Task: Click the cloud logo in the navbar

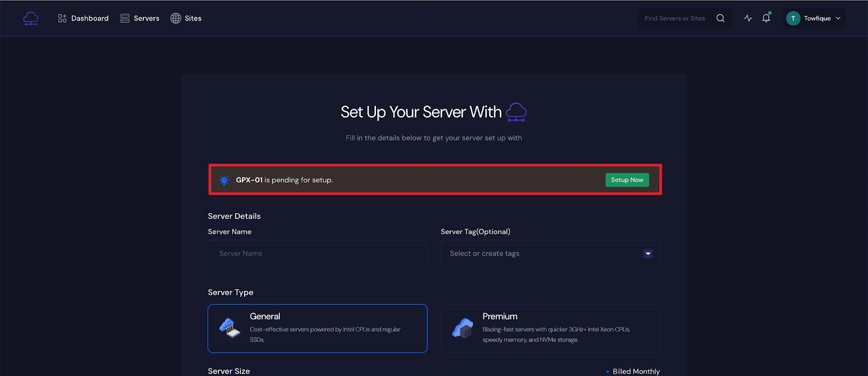Action: (x=31, y=18)
